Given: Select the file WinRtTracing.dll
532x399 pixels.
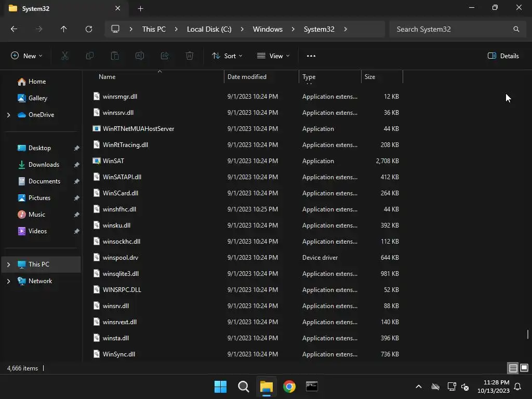Looking at the screenshot, I should (x=125, y=145).
